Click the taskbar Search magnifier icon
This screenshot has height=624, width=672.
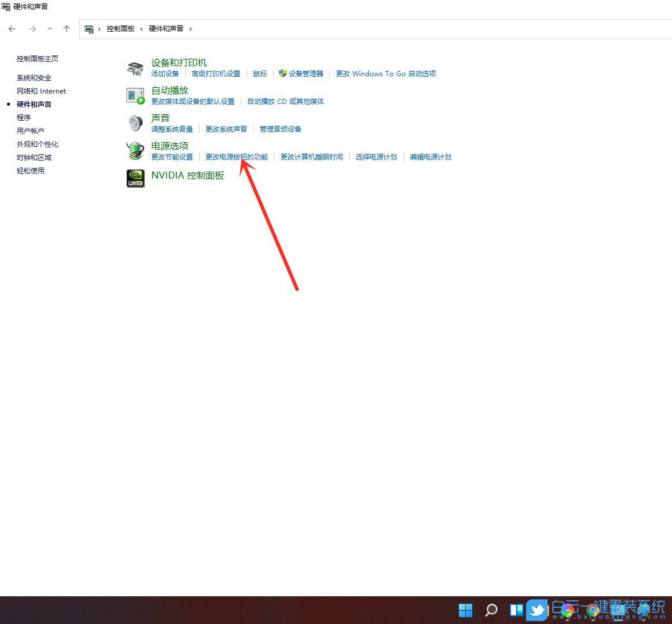[491, 610]
